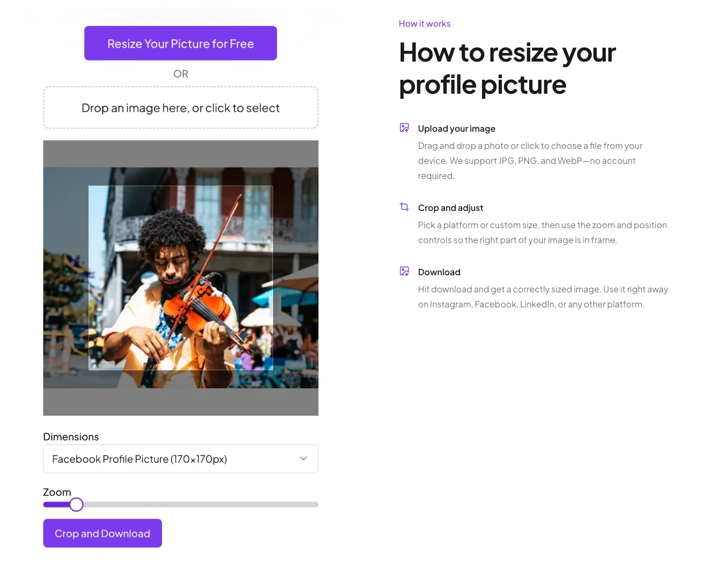
Task: Open the Dimensions dropdown chevron
Action: point(304,458)
